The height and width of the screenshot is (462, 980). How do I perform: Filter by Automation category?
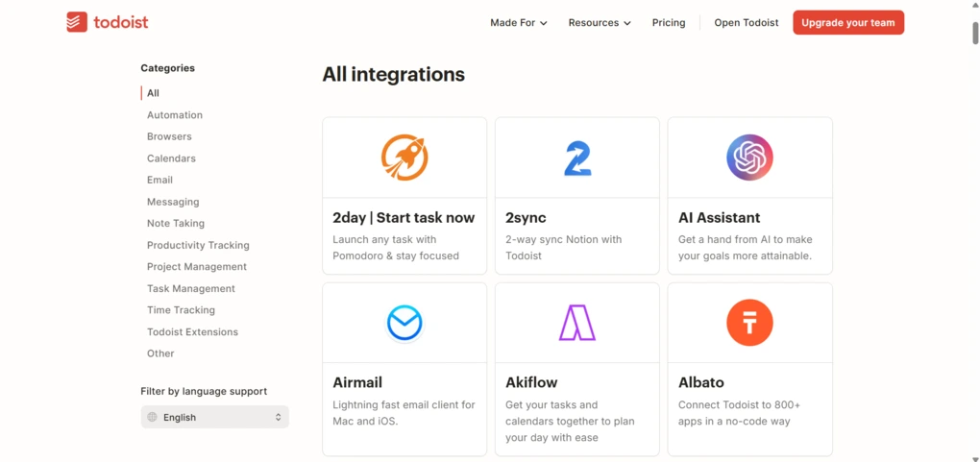(174, 115)
